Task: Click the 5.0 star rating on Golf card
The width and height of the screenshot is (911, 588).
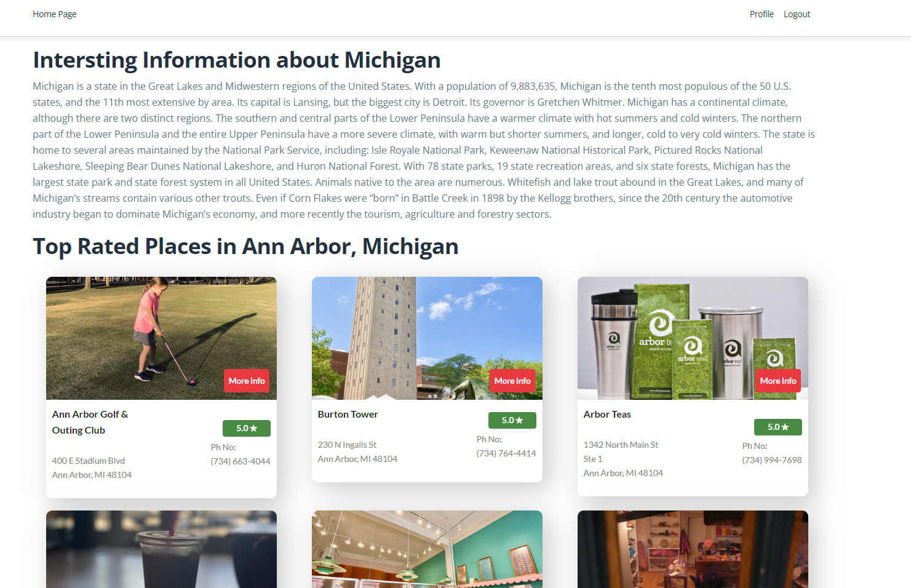Action: 247,428
